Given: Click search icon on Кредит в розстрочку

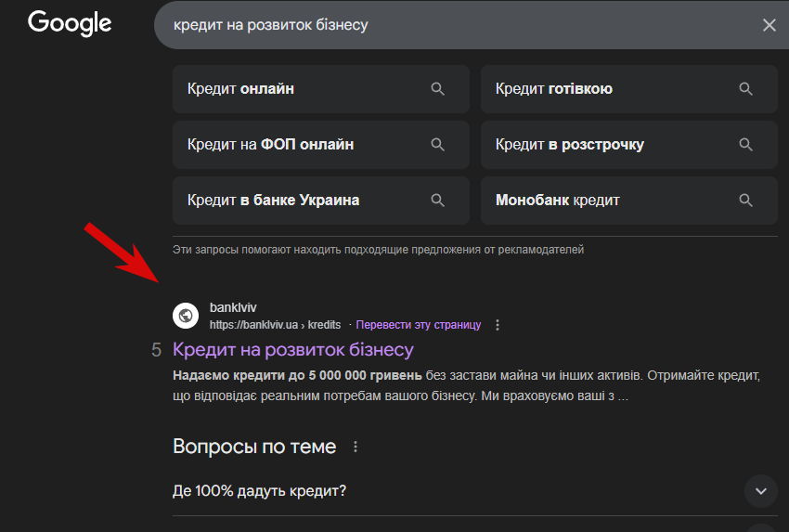Looking at the screenshot, I should point(745,145).
